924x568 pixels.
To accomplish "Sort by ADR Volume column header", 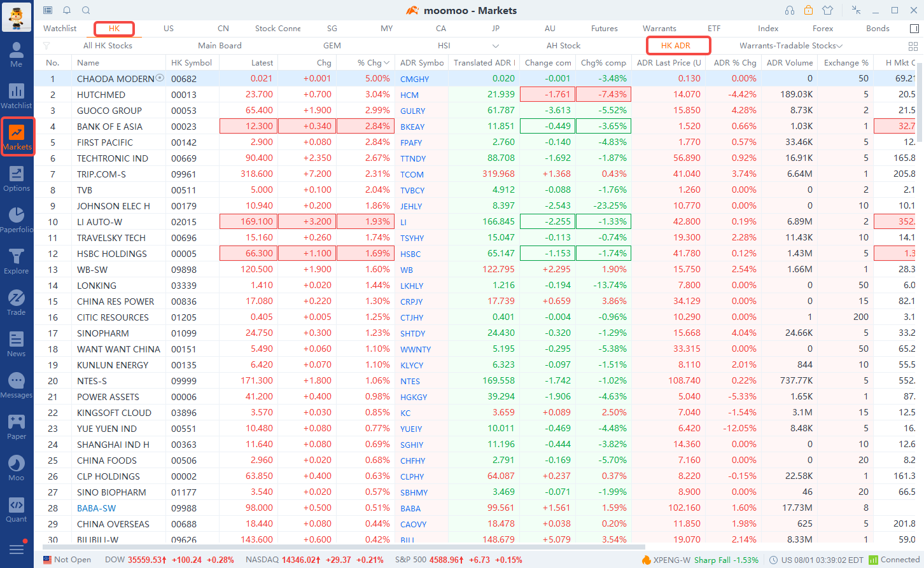I will (x=790, y=62).
